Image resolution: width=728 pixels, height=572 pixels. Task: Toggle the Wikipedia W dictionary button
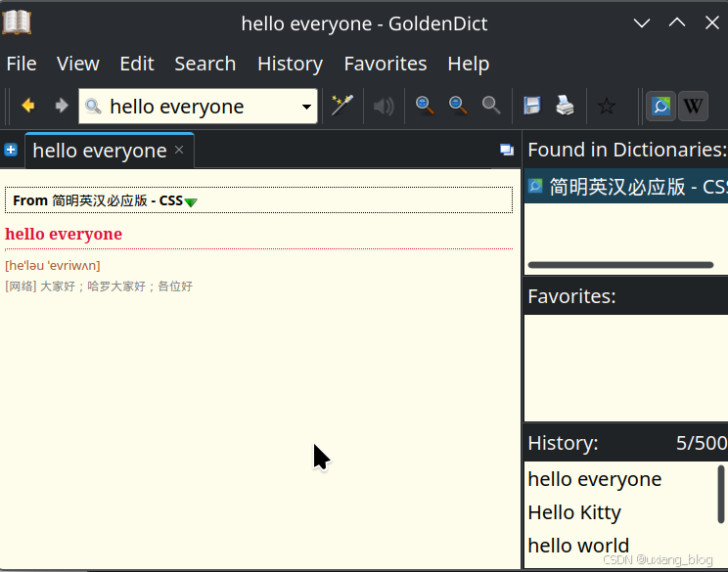[x=693, y=107]
